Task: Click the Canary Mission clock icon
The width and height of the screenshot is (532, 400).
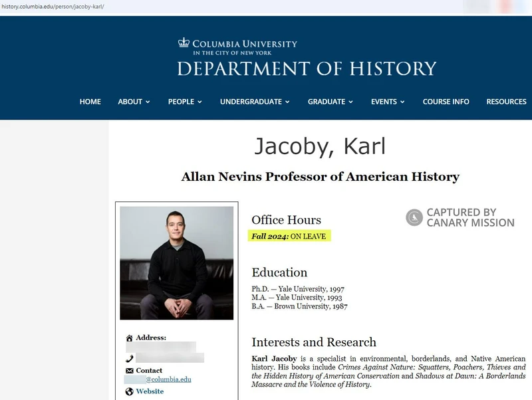Action: [414, 217]
